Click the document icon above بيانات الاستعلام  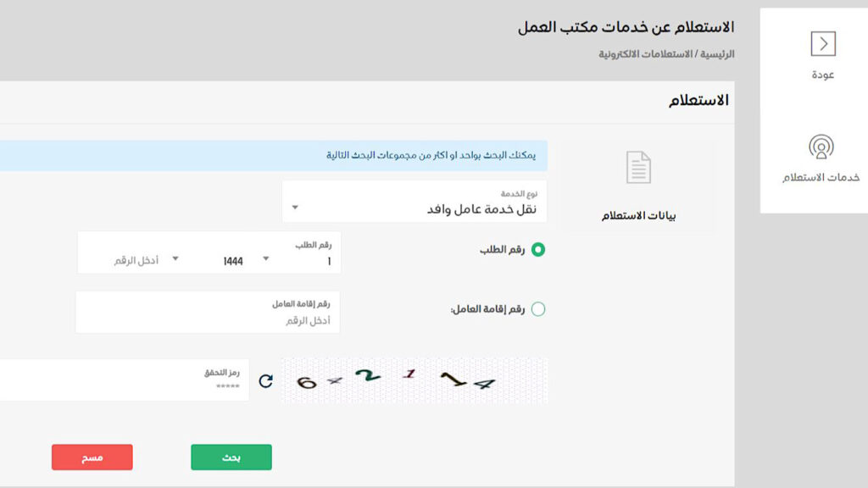point(638,167)
